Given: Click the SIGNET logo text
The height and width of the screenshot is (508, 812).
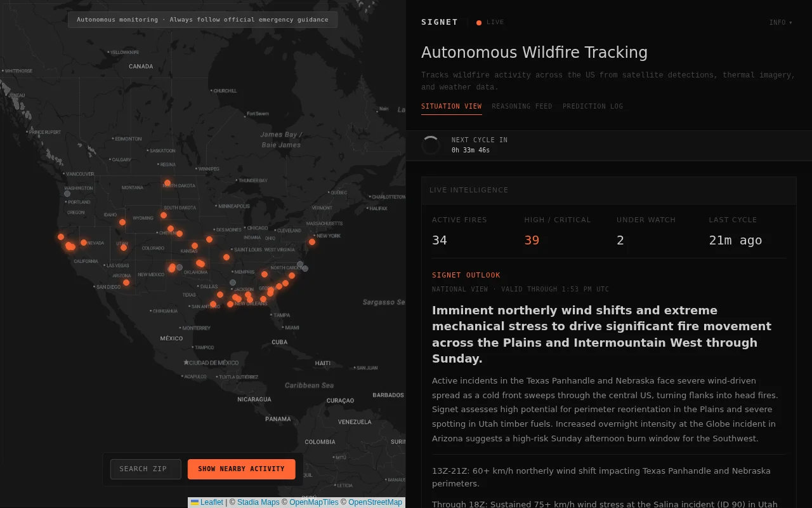Looking at the screenshot, I should tap(440, 22).
